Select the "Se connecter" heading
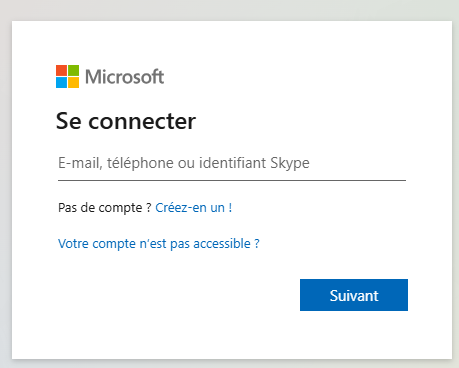Image resolution: width=459 pixels, height=368 pixels. pyautogui.click(x=126, y=121)
